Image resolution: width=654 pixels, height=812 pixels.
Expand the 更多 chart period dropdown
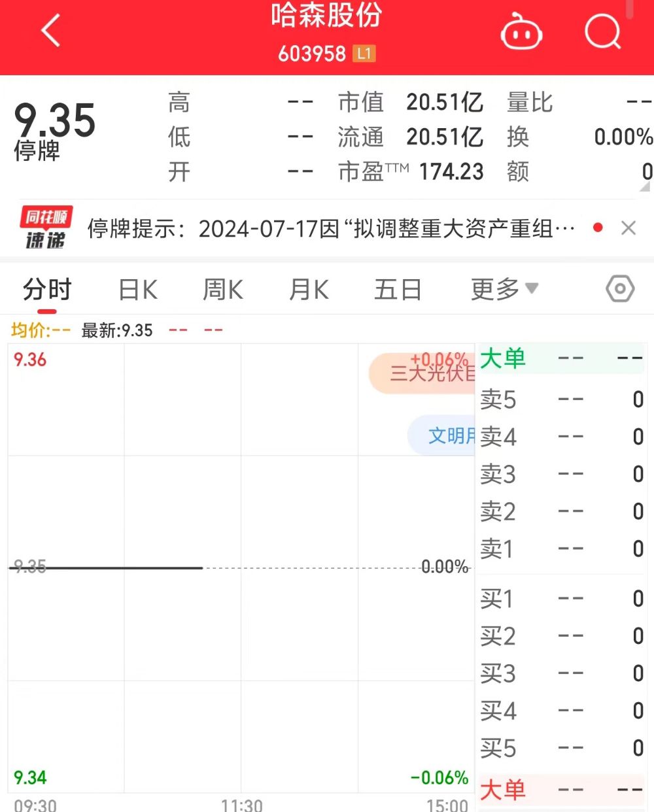[x=504, y=289]
